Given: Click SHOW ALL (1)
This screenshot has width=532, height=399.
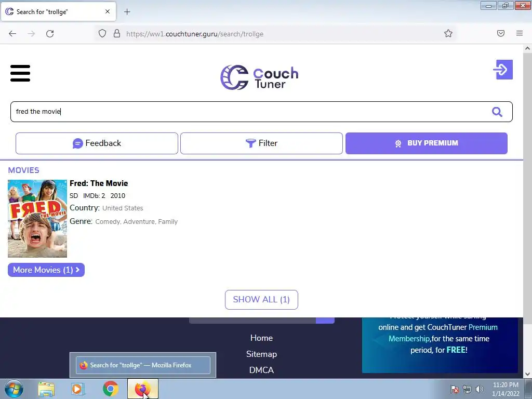Looking at the screenshot, I should (261, 300).
